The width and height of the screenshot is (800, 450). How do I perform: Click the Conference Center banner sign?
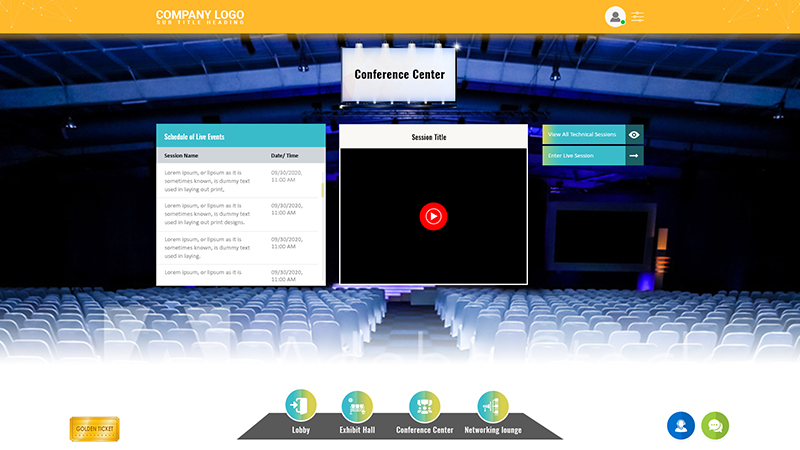(x=399, y=74)
